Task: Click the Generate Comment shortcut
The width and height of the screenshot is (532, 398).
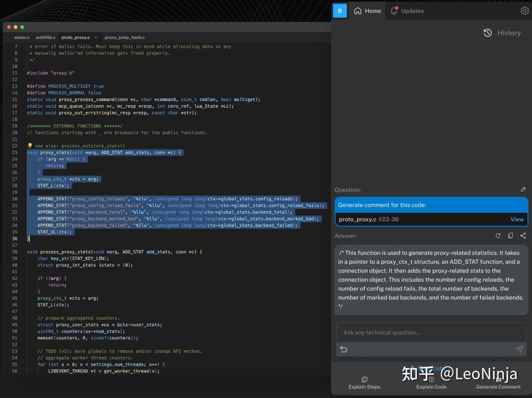Action: pyautogui.click(x=498, y=383)
